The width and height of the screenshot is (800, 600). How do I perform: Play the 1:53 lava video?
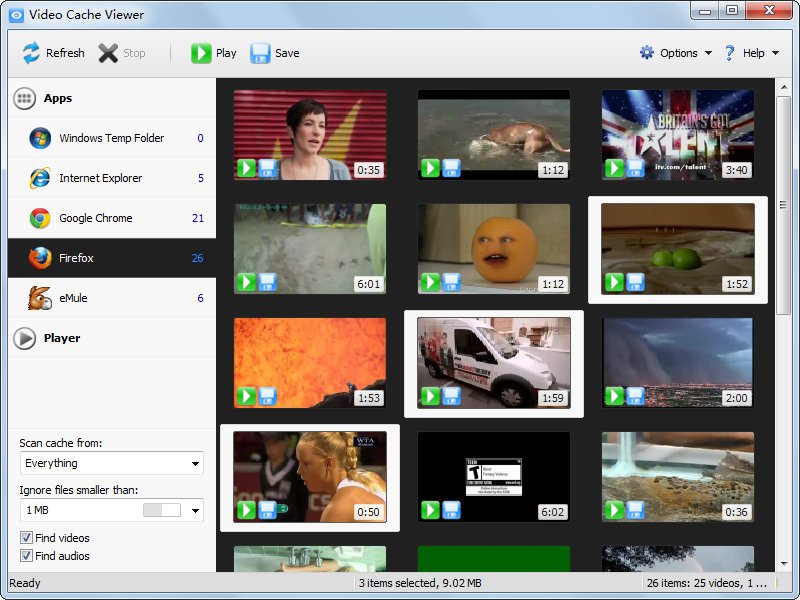246,396
